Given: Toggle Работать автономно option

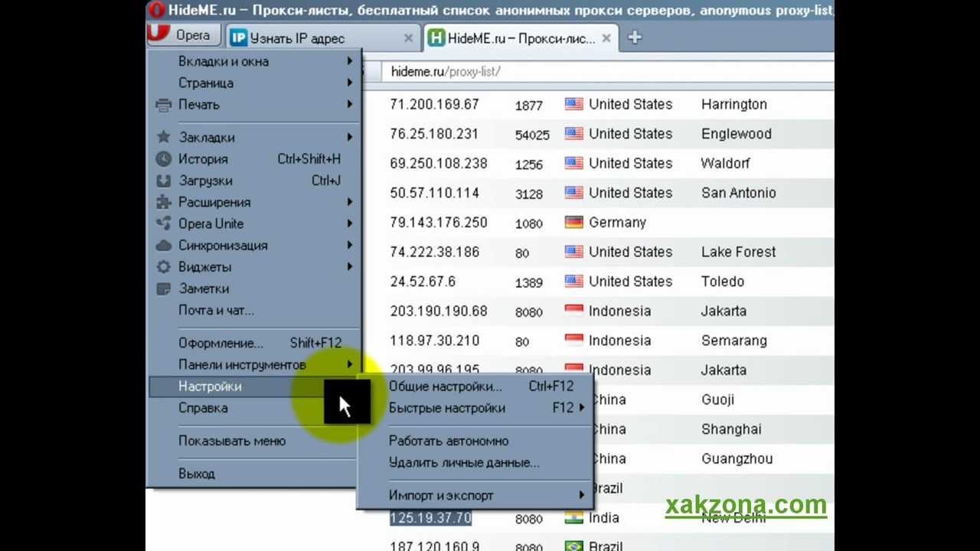Looking at the screenshot, I should (475, 441).
